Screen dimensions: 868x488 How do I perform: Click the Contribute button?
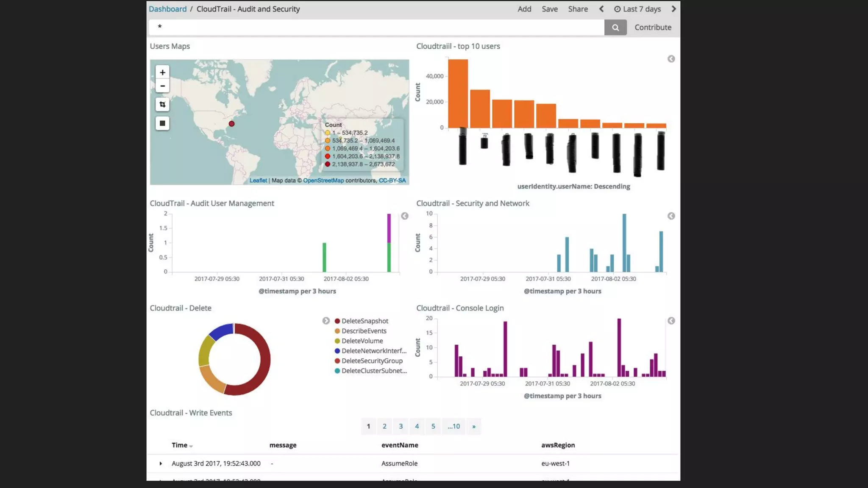pos(653,28)
